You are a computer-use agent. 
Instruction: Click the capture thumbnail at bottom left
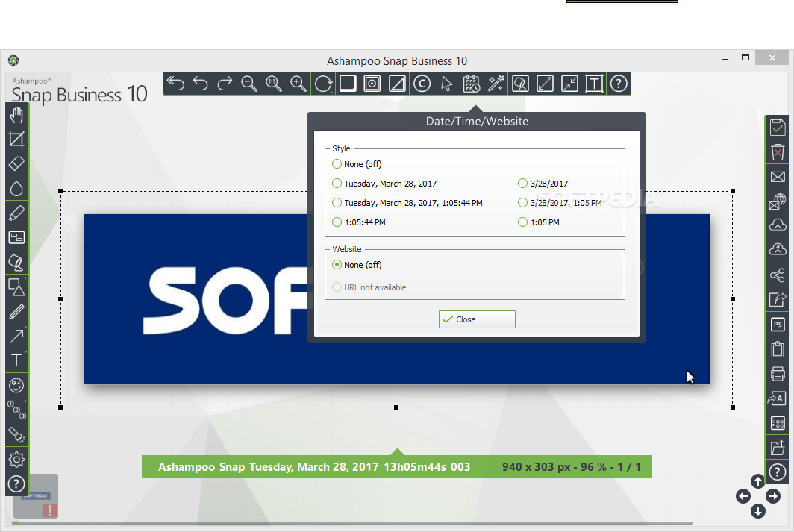point(36,496)
